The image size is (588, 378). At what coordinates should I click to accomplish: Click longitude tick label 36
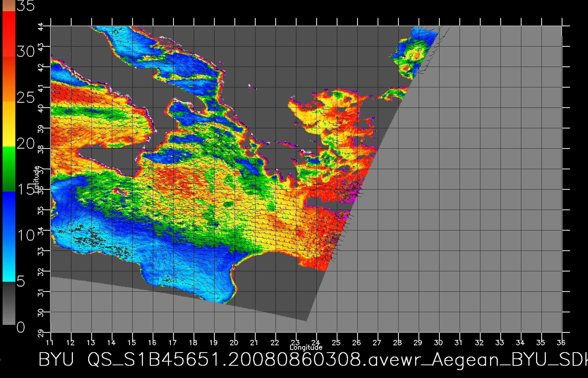[561, 342]
